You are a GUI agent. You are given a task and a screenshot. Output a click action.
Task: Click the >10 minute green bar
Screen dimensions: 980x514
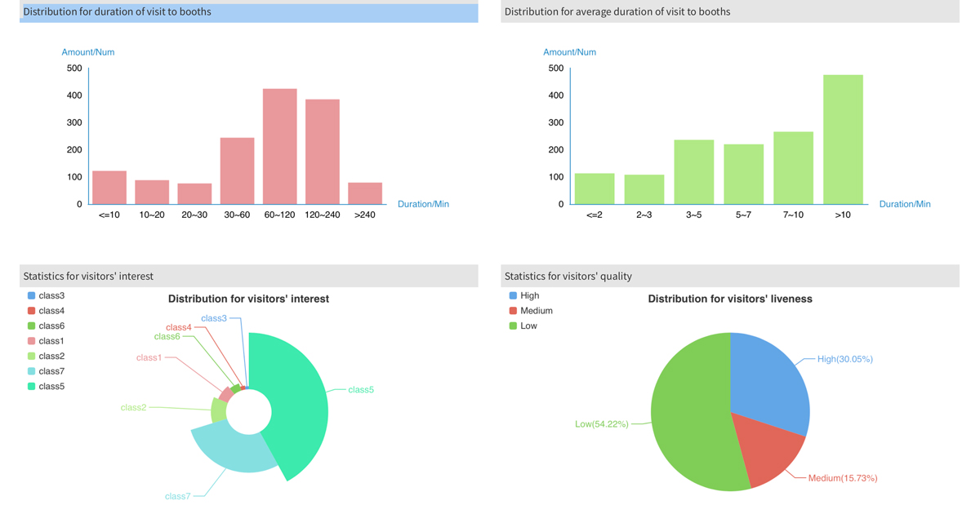[843, 140]
